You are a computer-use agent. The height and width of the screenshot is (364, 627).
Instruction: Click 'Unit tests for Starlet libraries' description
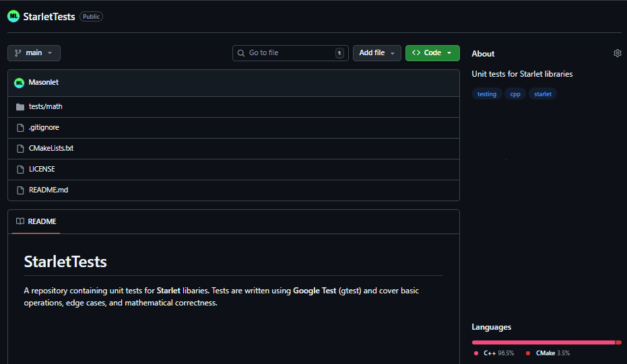(x=522, y=74)
